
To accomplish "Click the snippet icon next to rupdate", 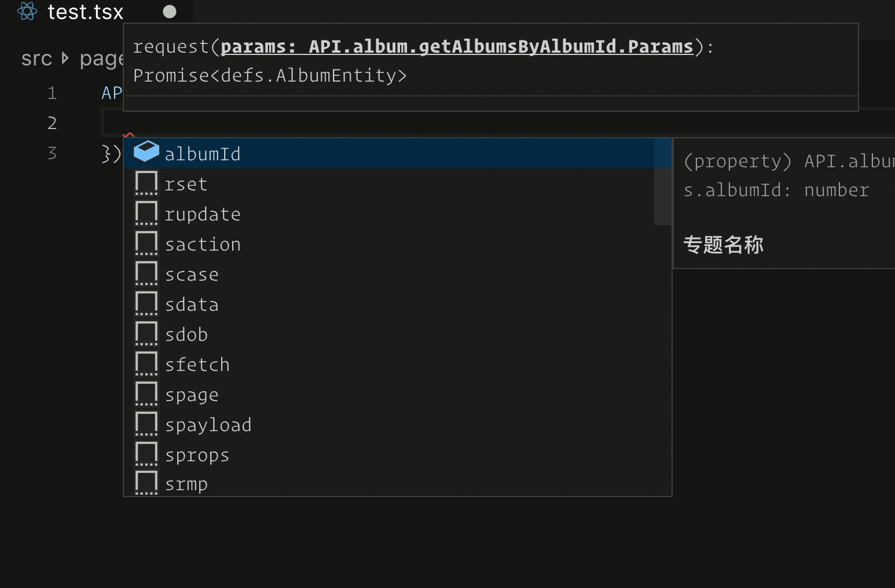I will coord(146,212).
